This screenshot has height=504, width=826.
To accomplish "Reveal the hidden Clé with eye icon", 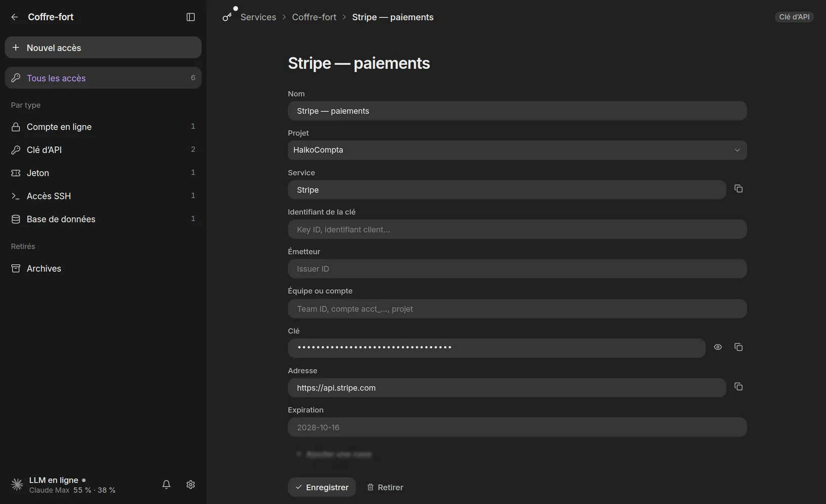I will click(x=718, y=347).
